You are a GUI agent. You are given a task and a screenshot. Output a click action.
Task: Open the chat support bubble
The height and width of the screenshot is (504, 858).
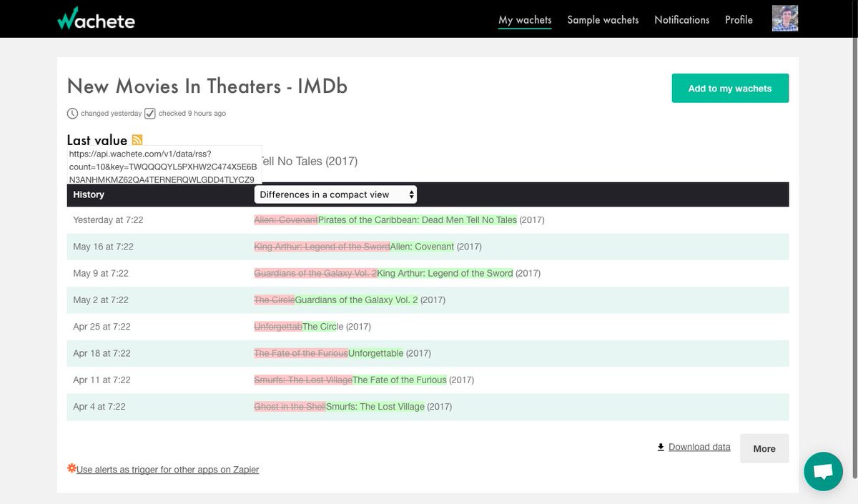(x=823, y=472)
